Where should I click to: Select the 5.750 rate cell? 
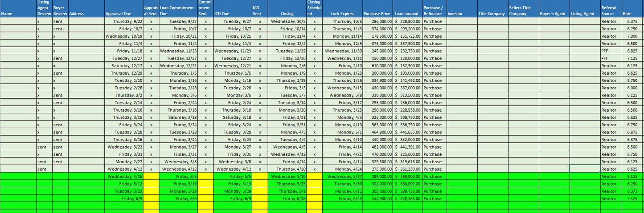633,80
